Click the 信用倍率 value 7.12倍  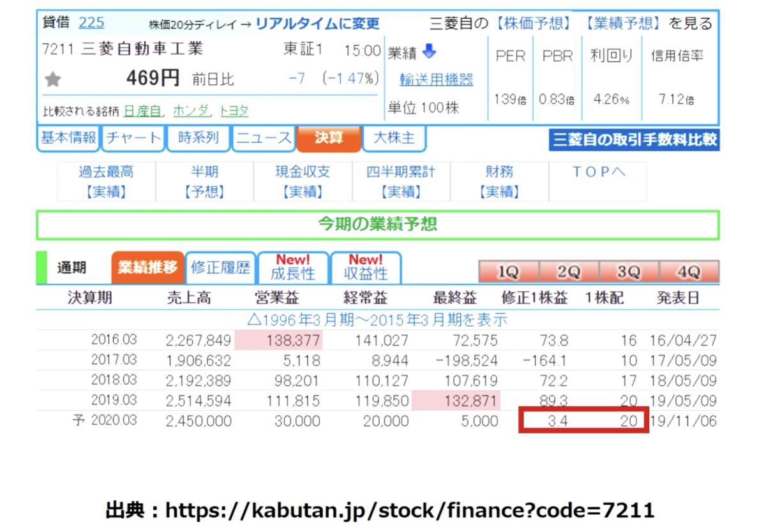[677, 100]
